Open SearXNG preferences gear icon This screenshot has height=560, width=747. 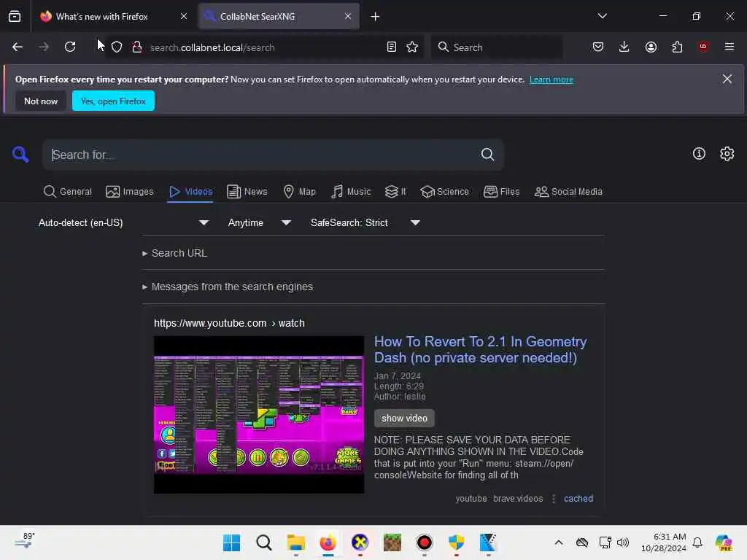(x=727, y=153)
